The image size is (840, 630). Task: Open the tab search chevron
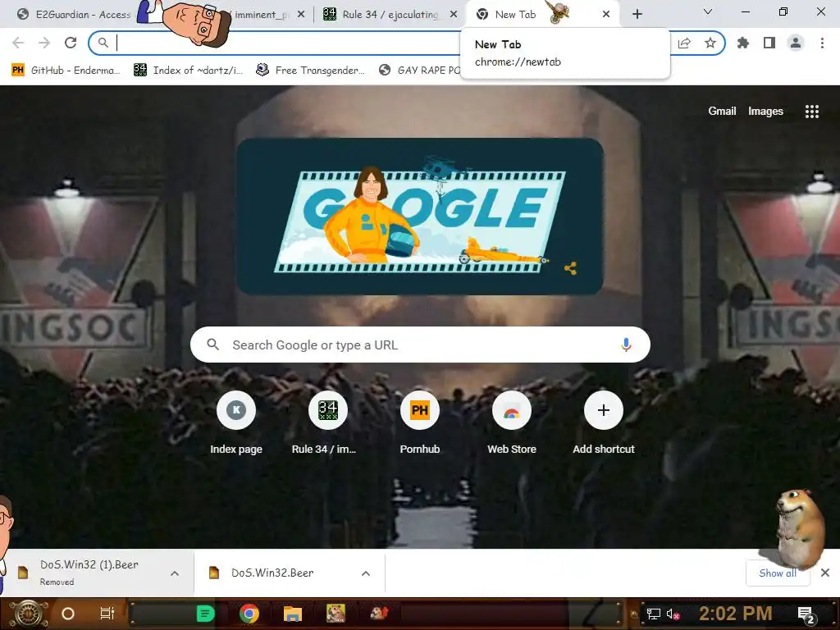(708, 11)
